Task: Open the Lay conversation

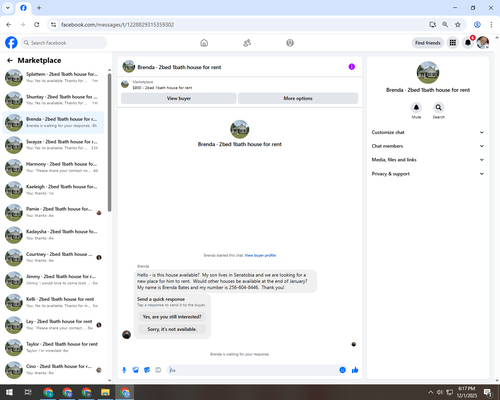Action: click(53, 325)
